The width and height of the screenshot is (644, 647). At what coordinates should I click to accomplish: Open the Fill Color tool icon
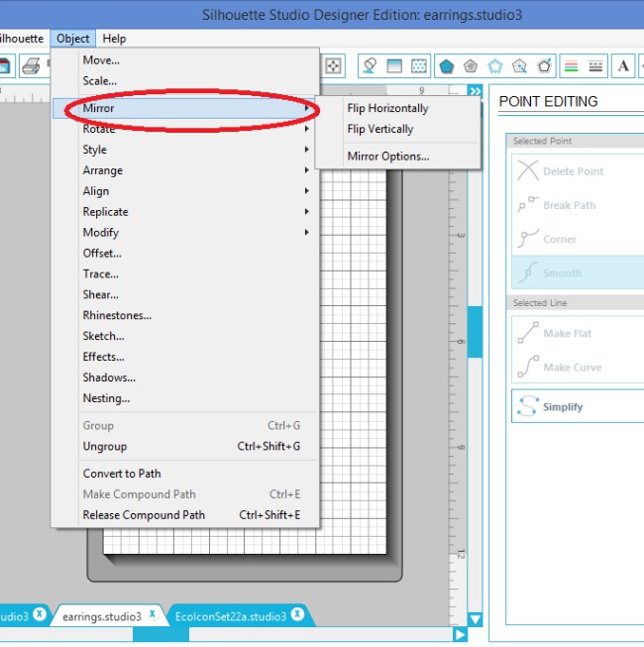click(x=370, y=65)
